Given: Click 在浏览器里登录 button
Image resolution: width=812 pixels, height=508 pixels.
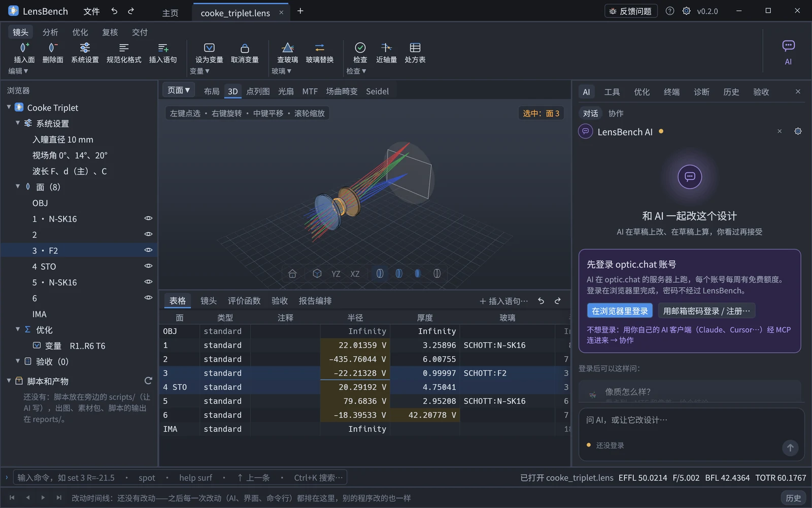Looking at the screenshot, I should [620, 311].
